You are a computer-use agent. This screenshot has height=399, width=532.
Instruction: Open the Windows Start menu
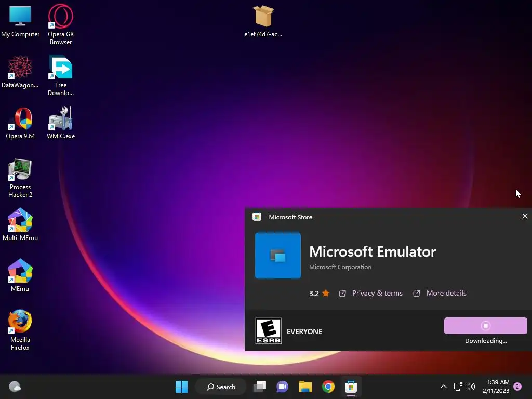click(181, 387)
